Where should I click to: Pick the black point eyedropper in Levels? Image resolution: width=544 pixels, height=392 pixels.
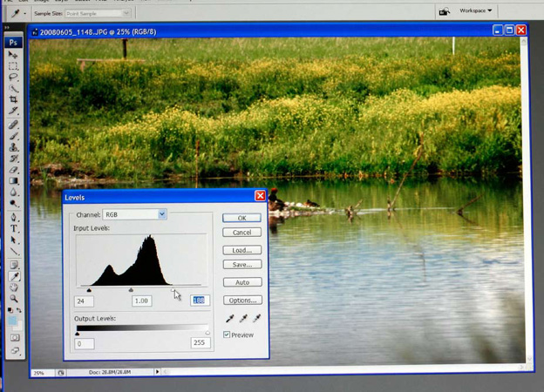[x=229, y=319]
